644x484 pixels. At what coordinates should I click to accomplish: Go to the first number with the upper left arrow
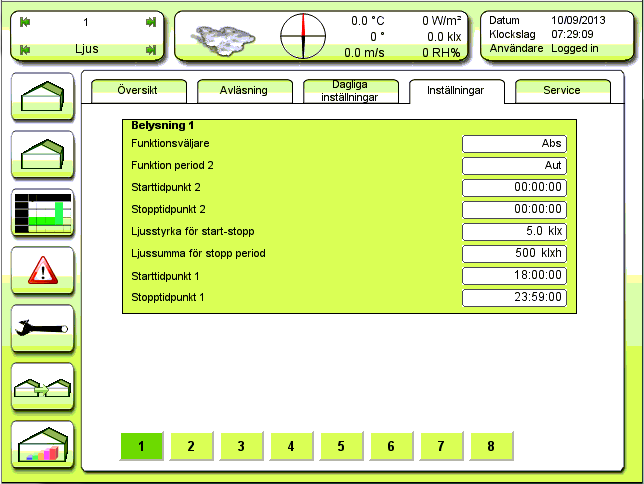pyautogui.click(x=25, y=22)
